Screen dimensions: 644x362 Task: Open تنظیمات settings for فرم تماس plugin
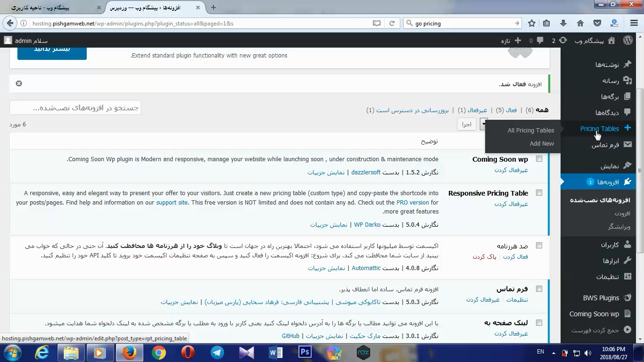517,300
